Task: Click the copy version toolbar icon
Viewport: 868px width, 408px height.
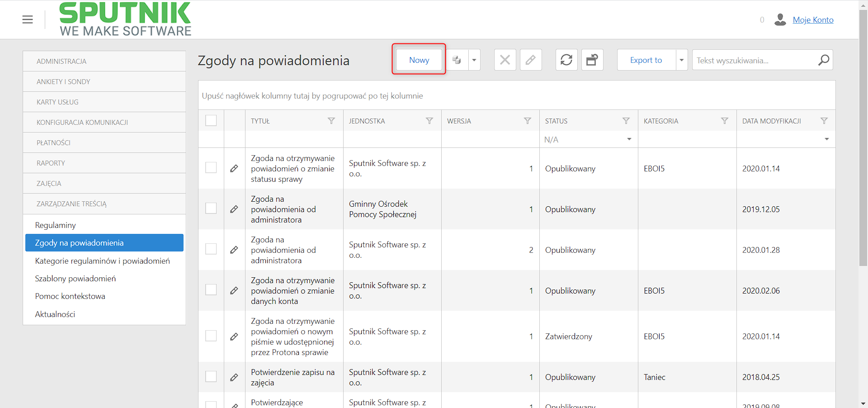Action: click(457, 60)
